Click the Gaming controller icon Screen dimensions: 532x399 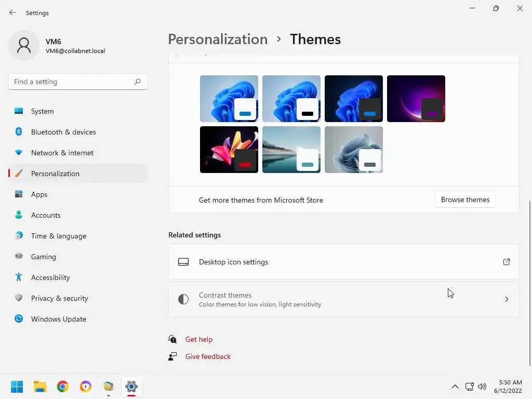point(19,256)
